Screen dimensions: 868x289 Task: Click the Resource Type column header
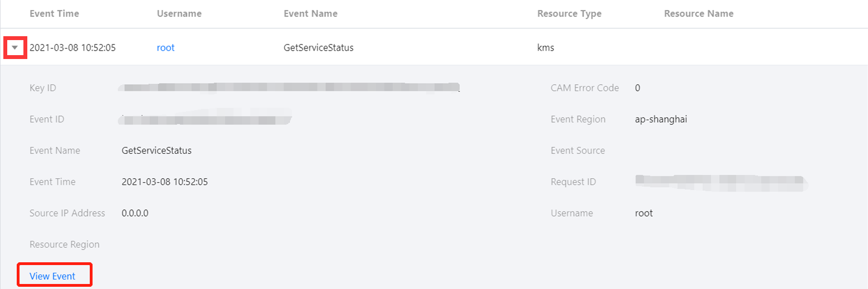click(569, 13)
